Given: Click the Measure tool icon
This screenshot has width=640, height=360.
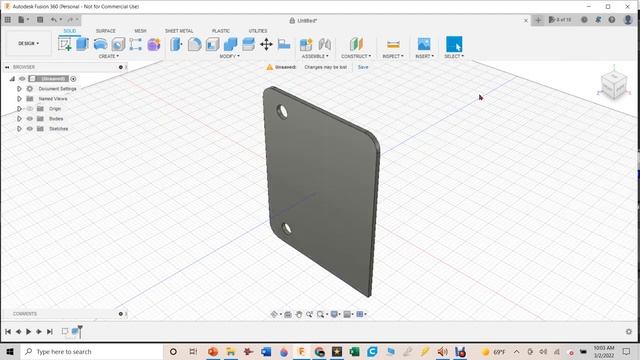Looking at the screenshot, I should click(393, 44).
